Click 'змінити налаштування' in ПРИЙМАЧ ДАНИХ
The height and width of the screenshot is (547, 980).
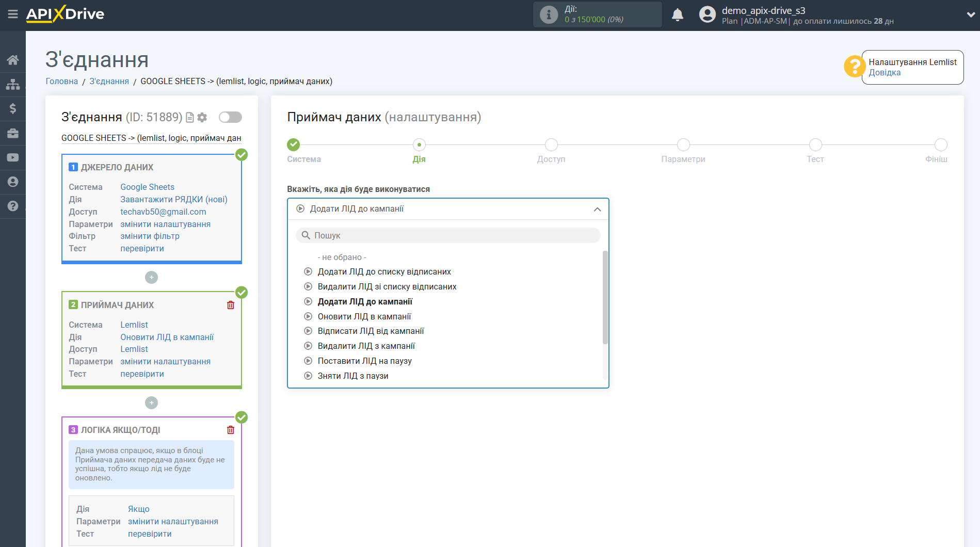point(166,361)
